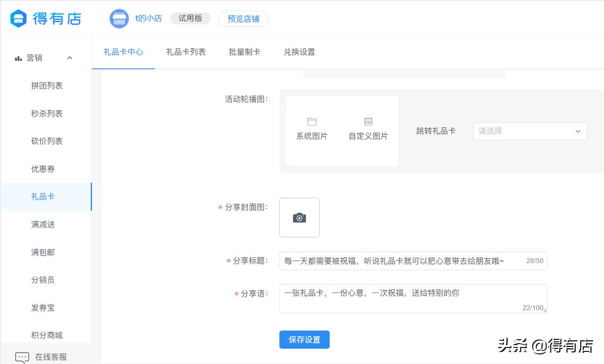Image resolution: width=604 pixels, height=364 pixels.
Task: Open the 批量制卡 tab
Action: point(245,52)
